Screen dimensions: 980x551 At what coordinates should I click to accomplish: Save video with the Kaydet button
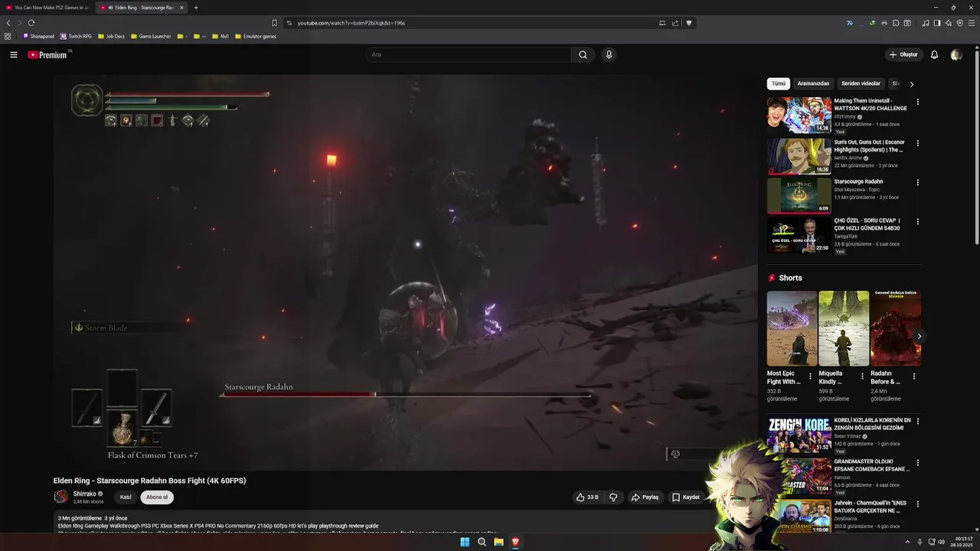(686, 497)
